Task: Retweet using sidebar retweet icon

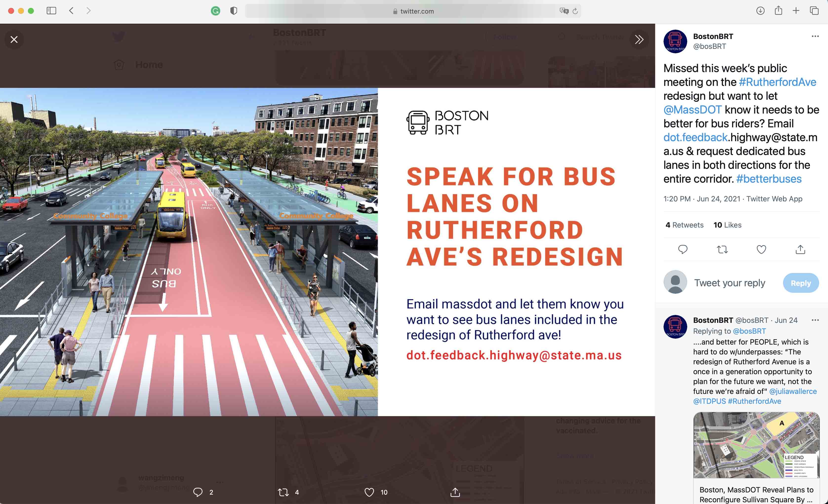Action: [x=722, y=250]
